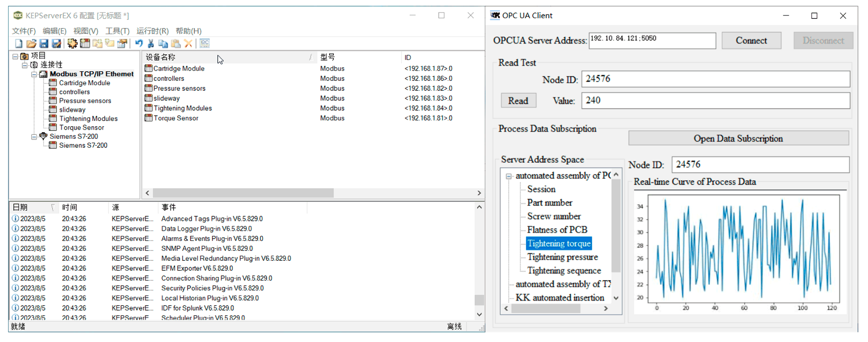
Task: Select Tightening torque in address space
Action: [x=559, y=243]
